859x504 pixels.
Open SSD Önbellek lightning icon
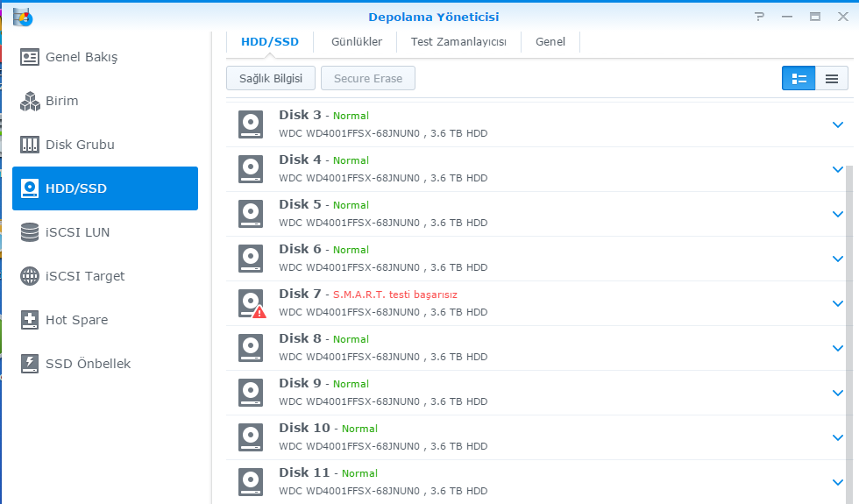30,364
